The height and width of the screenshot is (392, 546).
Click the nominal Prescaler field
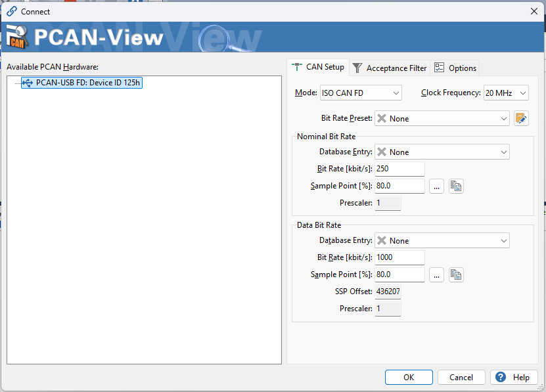click(388, 203)
